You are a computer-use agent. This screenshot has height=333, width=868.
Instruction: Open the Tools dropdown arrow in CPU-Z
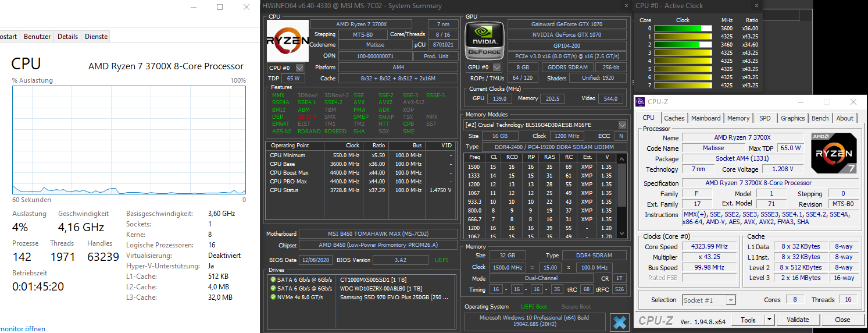769,320
